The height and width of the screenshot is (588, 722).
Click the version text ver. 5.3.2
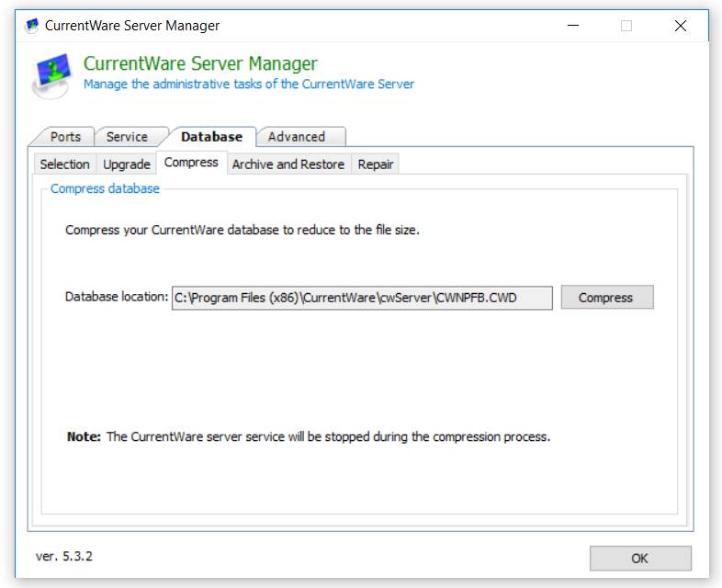[x=64, y=556]
